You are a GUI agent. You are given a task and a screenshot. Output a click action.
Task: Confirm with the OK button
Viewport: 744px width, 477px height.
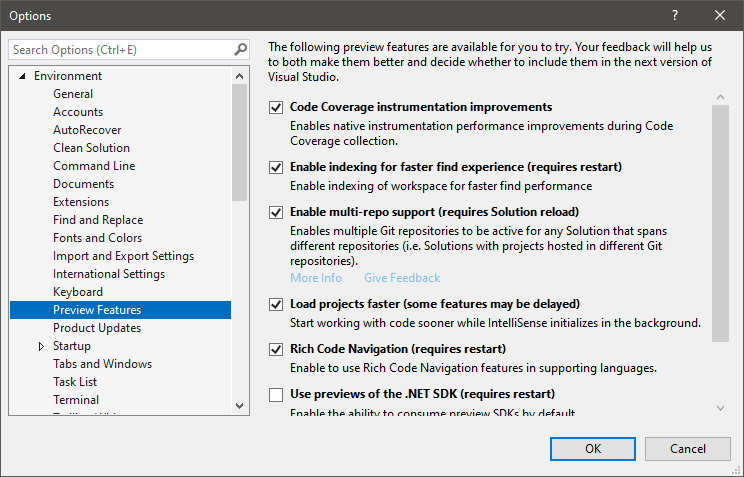593,449
